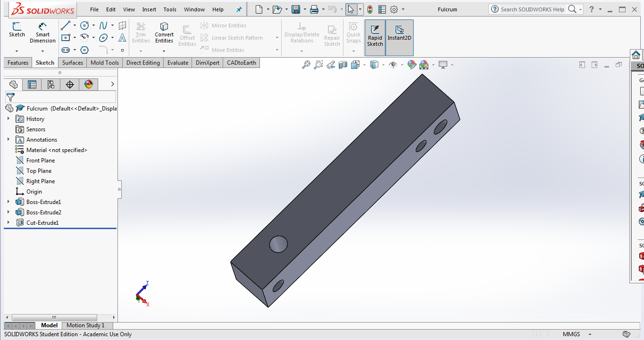
Task: Toggle Instant2D mode
Action: (400, 37)
